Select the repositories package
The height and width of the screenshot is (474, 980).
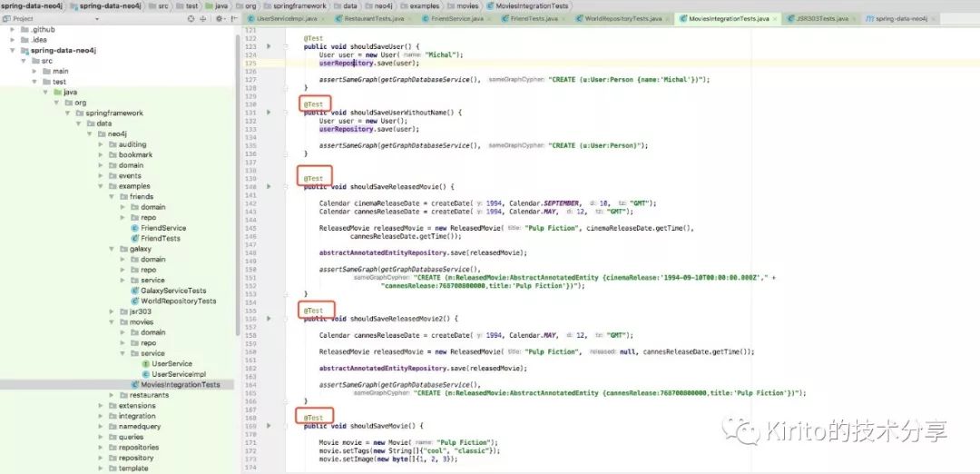139,447
